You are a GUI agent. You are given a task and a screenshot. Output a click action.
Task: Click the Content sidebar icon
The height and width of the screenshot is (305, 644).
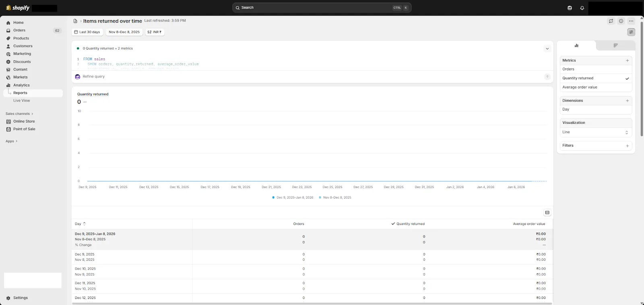click(8, 70)
